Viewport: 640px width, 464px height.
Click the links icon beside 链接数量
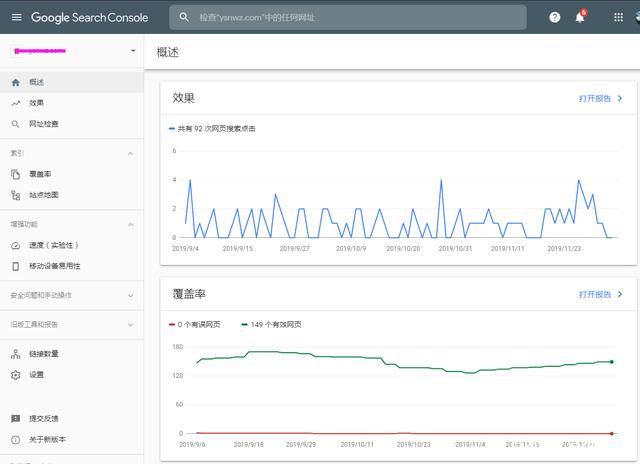16,354
